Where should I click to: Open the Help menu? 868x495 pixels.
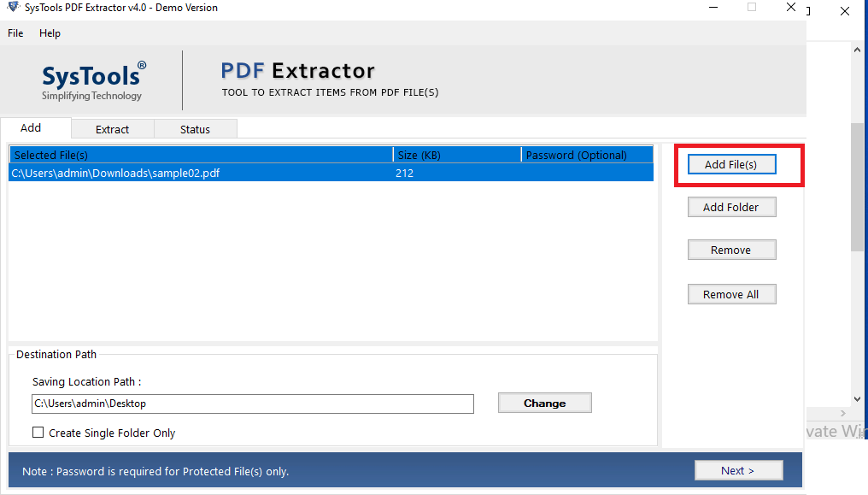(49, 33)
